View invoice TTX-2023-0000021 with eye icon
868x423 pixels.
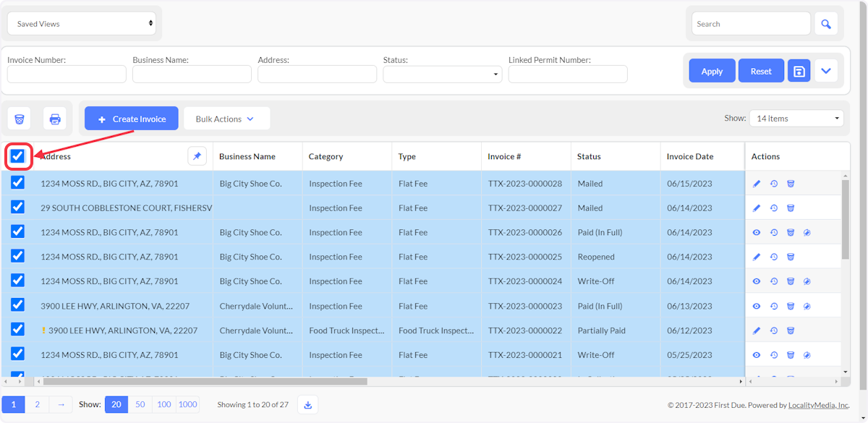pos(757,355)
